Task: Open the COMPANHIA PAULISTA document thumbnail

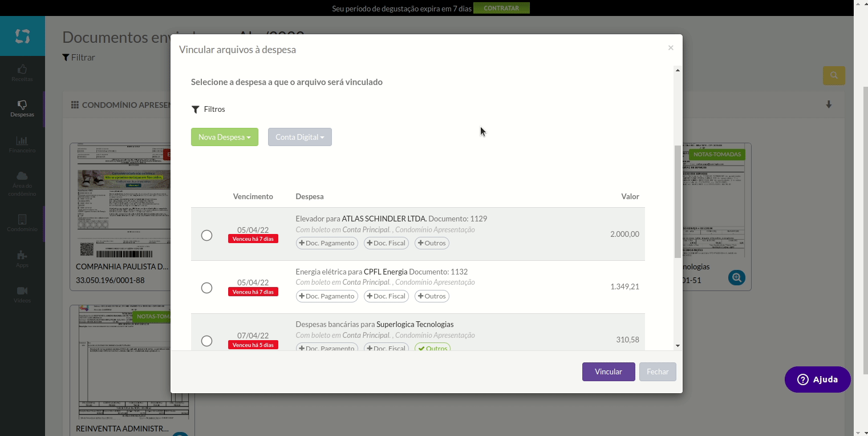Action: (123, 200)
